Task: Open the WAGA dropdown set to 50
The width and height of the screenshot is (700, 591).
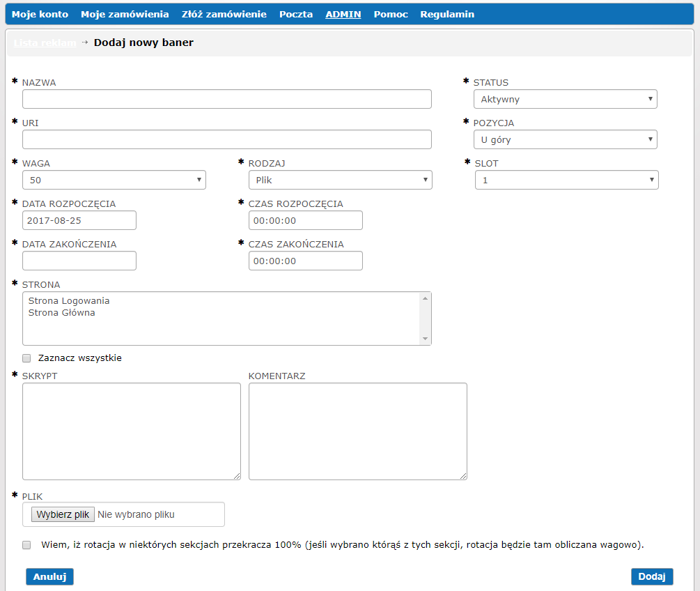Action: coord(114,180)
